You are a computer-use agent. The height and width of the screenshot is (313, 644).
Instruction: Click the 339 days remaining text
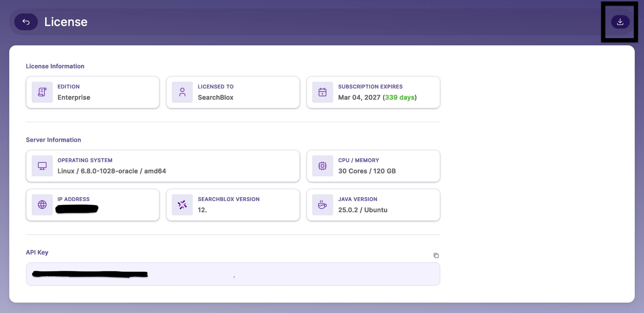pyautogui.click(x=399, y=97)
